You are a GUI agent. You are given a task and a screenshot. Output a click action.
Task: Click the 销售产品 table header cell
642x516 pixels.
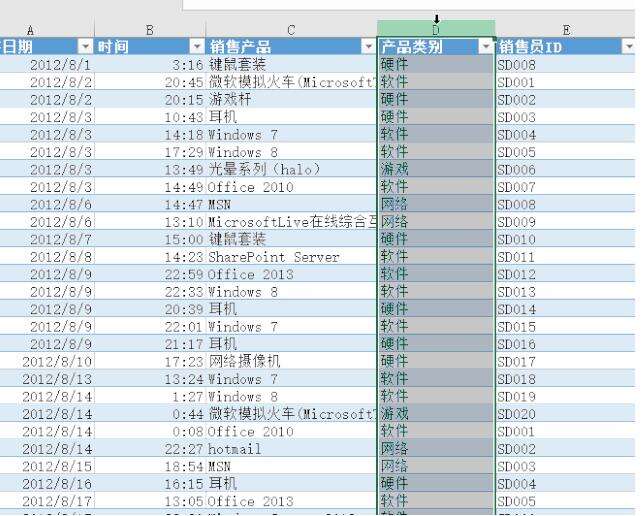[x=291, y=47]
